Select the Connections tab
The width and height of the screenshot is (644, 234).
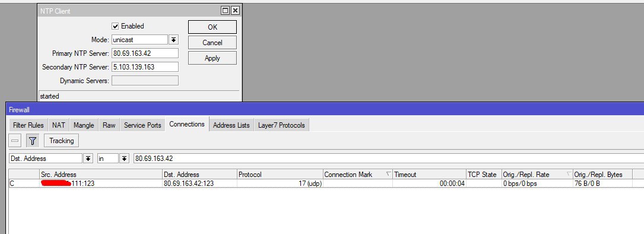click(x=187, y=124)
